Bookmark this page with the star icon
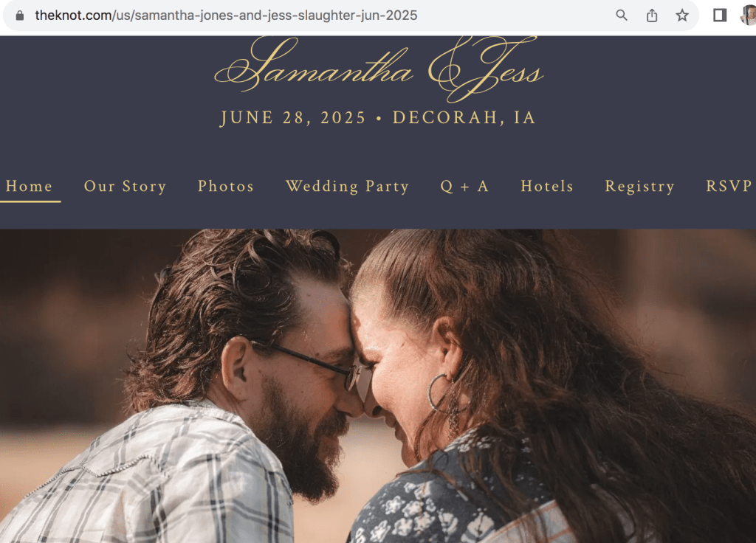This screenshot has height=543, width=756. (681, 15)
